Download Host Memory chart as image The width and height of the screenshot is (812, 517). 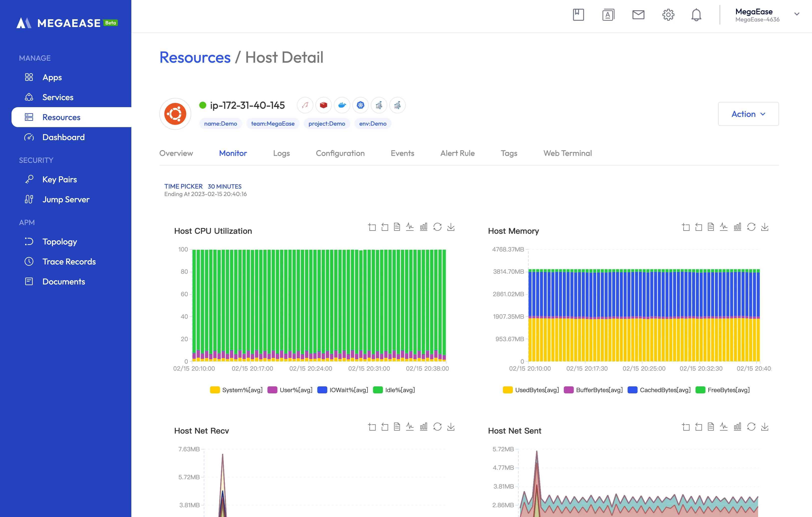point(765,227)
